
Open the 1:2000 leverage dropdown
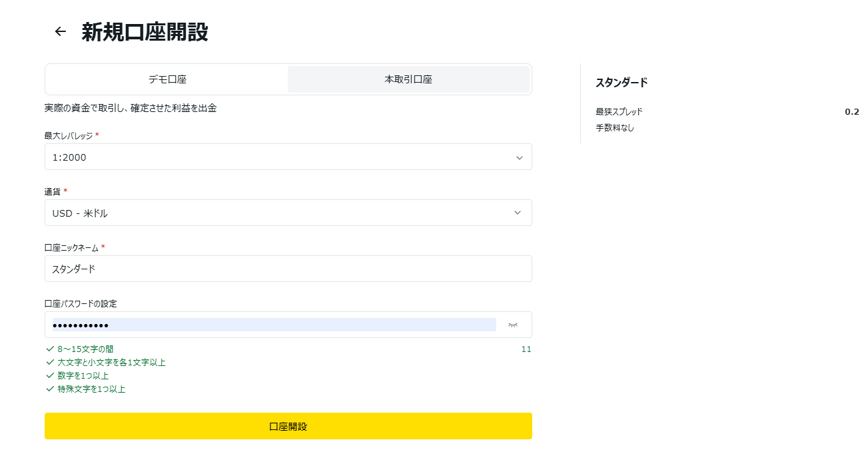click(280, 157)
